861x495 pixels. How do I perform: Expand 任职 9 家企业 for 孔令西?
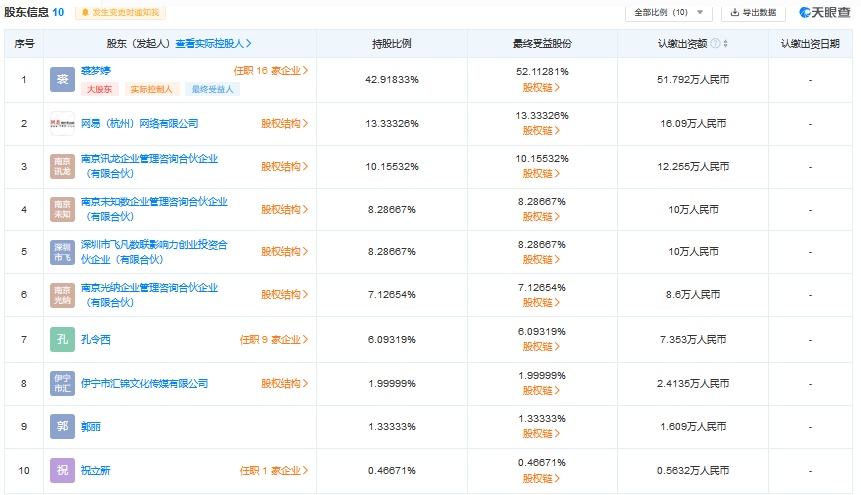pos(274,340)
